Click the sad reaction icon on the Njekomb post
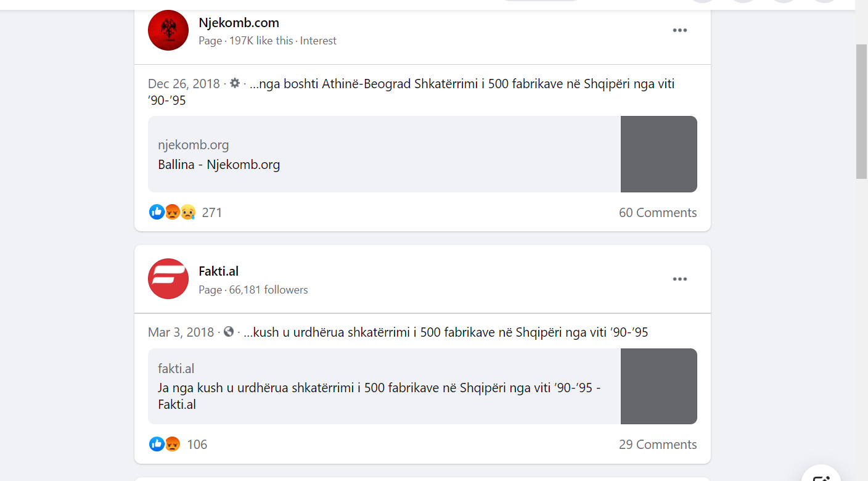868x481 pixels. tap(187, 212)
